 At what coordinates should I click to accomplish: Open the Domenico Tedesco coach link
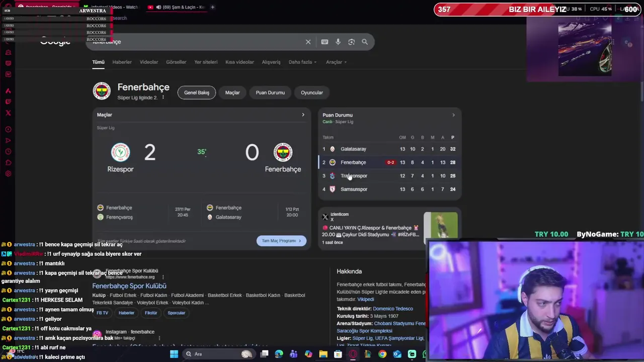393,309
